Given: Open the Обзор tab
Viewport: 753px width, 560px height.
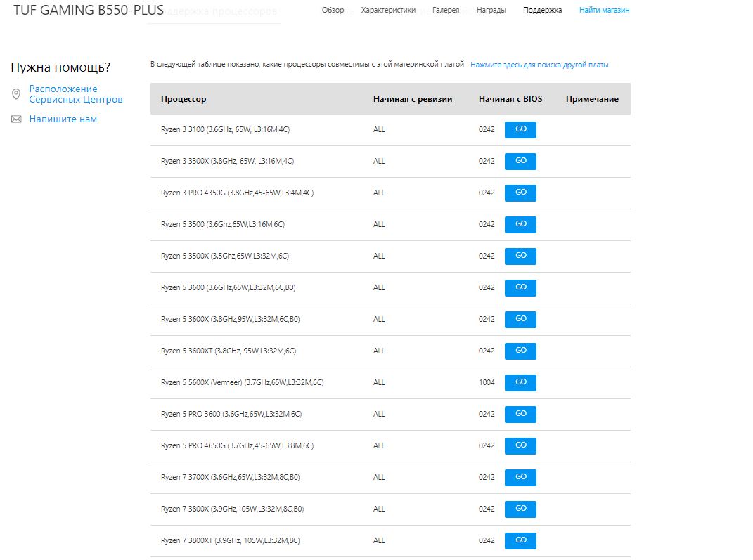Looking at the screenshot, I should [333, 11].
